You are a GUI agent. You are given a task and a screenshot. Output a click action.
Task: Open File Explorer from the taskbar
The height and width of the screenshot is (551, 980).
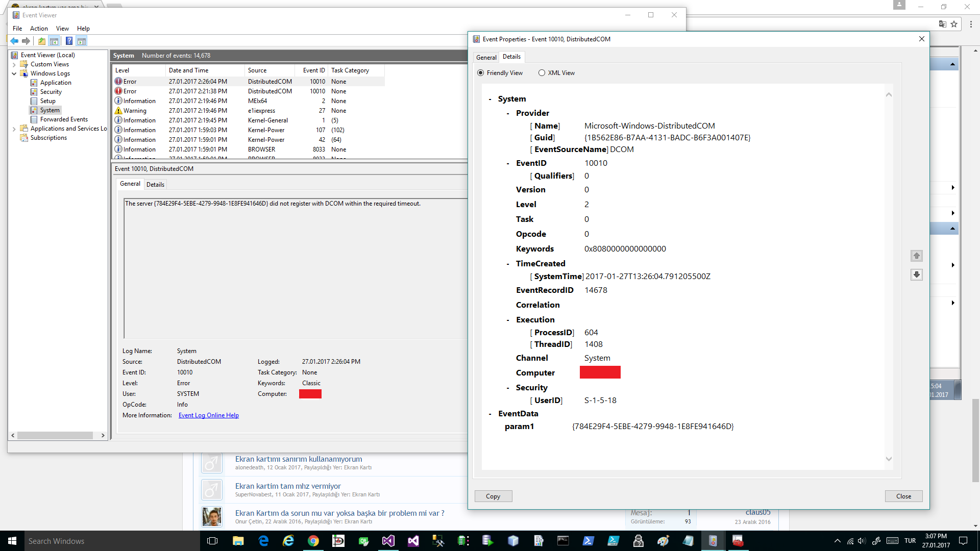tap(238, 541)
